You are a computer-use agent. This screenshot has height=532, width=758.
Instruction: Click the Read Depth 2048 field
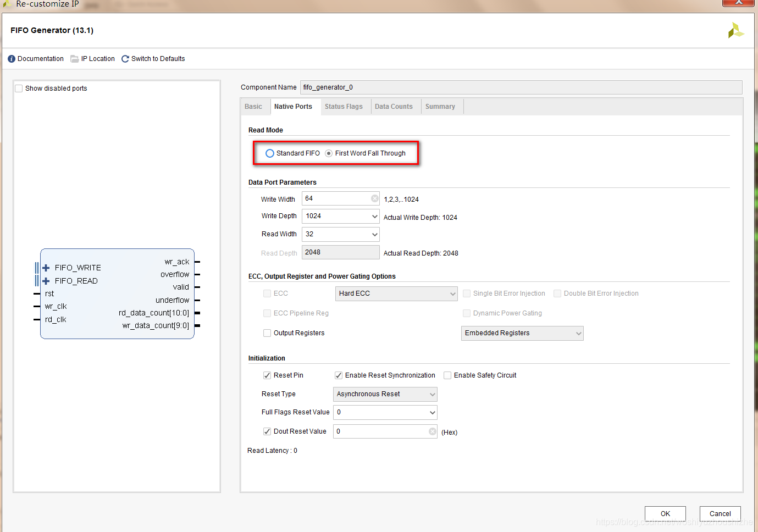[341, 252]
